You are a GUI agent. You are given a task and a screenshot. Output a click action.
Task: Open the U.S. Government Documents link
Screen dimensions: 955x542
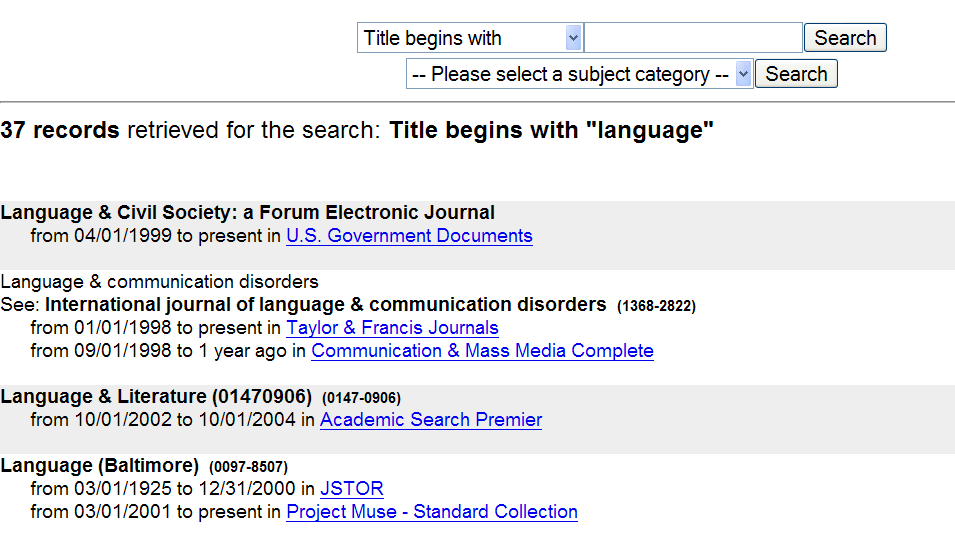coord(409,236)
